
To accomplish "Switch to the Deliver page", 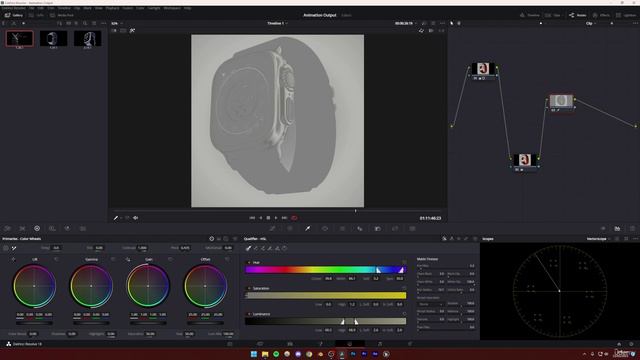I will (410, 344).
